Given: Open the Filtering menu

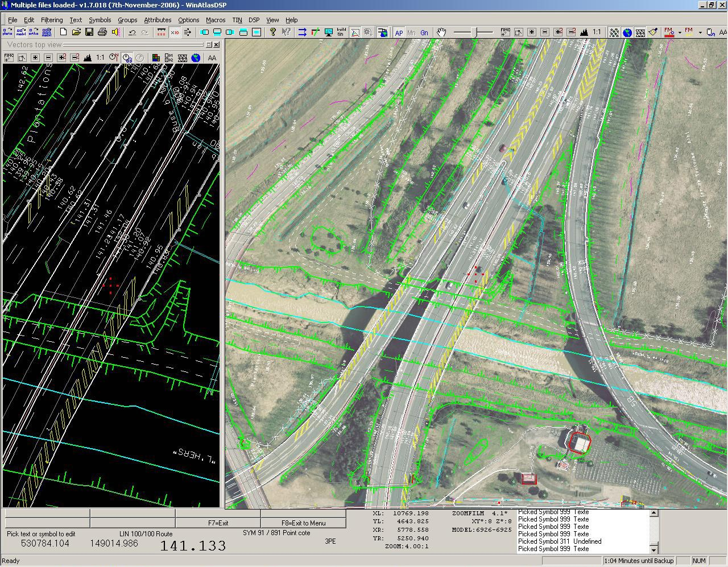Looking at the screenshot, I should point(52,19).
